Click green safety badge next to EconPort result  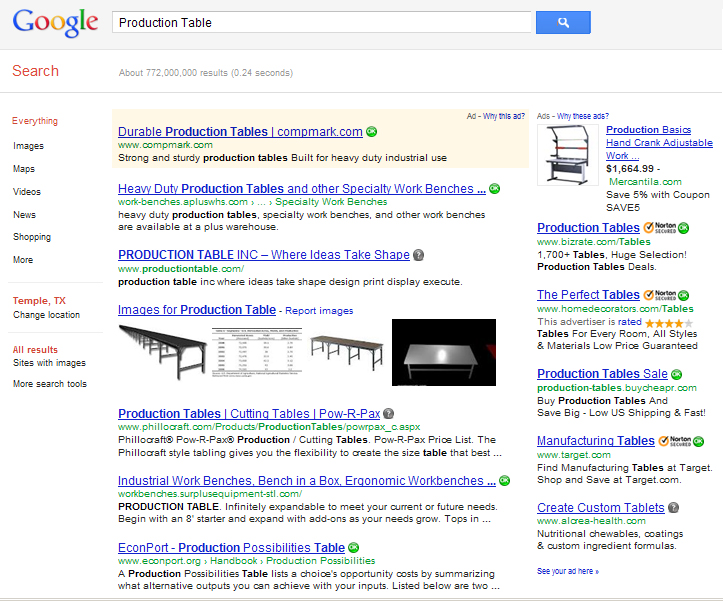point(354,547)
